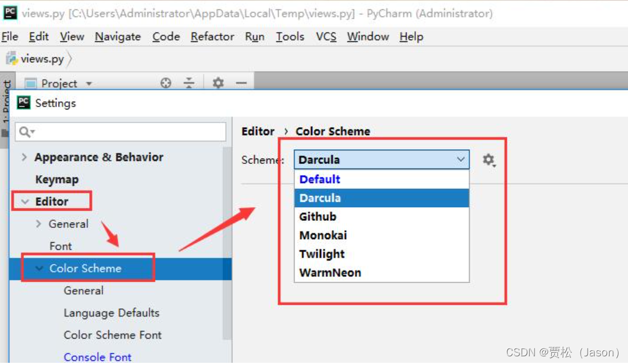The height and width of the screenshot is (364, 628).
Task: Open the VCS menu
Action: (x=326, y=37)
